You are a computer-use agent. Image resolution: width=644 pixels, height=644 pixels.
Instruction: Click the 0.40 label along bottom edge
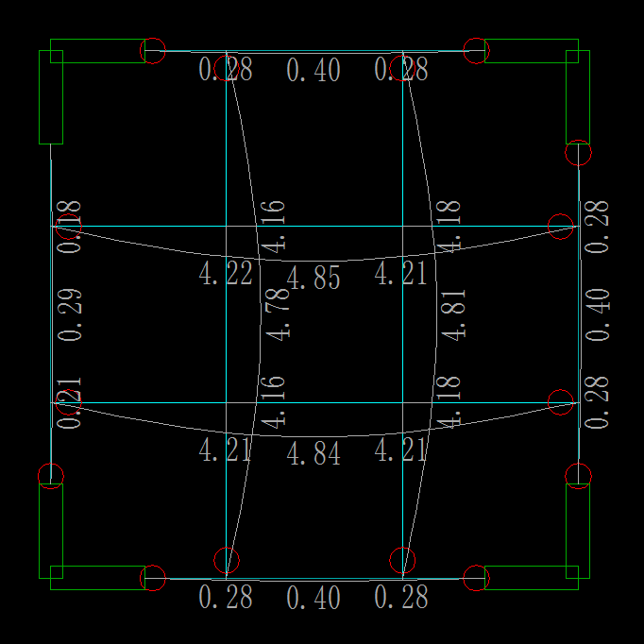[x=314, y=597]
